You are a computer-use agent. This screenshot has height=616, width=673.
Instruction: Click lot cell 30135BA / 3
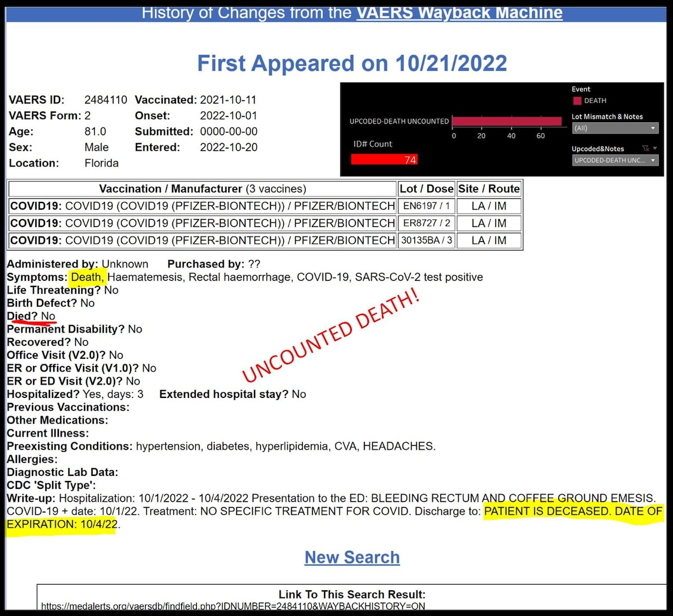(x=426, y=240)
